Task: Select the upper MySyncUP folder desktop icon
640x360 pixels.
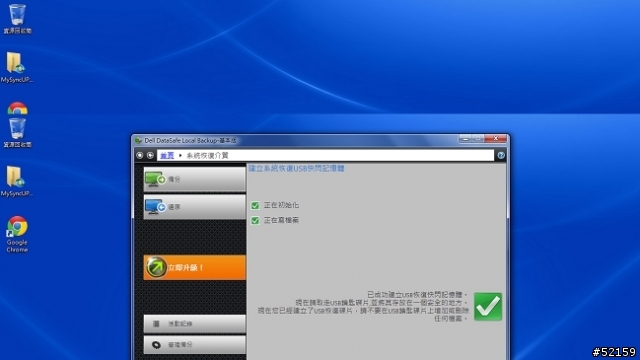Action: pos(17,67)
